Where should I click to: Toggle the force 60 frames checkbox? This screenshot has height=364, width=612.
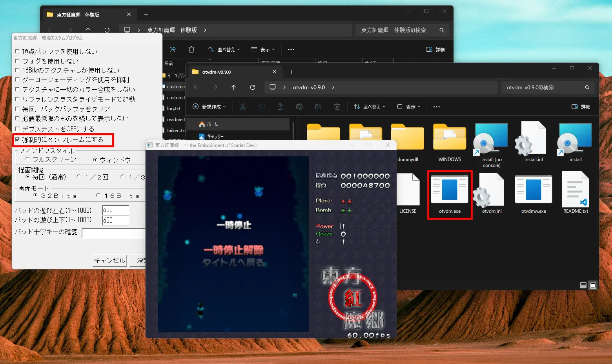[17, 139]
